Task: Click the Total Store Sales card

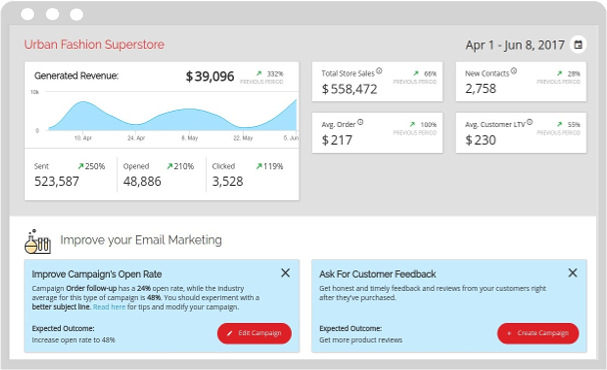Action: tap(377, 82)
